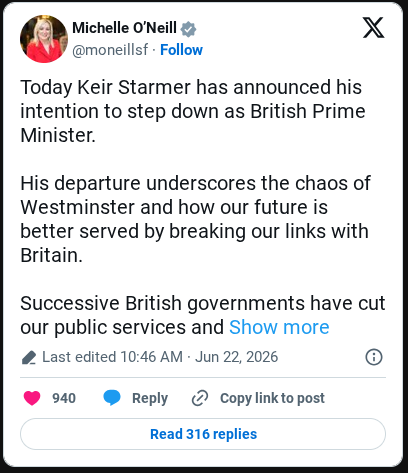Click the blue verified badge
This screenshot has height=473, width=408.
188,29
